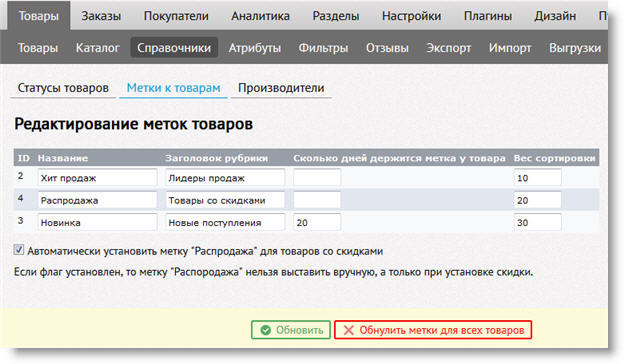This screenshot has height=364, width=624.
Task: Edit the Новые поступления heading field
Action: point(225,222)
